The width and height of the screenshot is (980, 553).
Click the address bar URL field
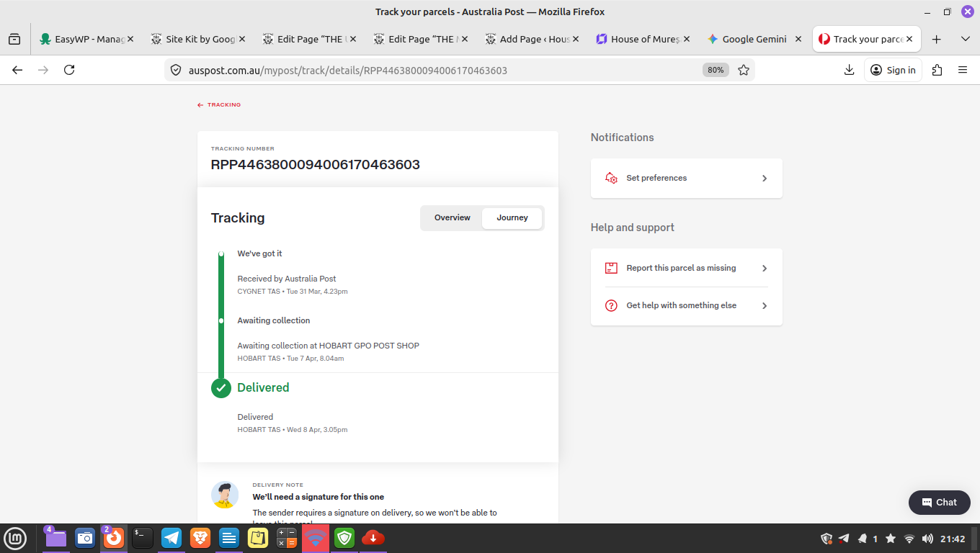pos(432,70)
